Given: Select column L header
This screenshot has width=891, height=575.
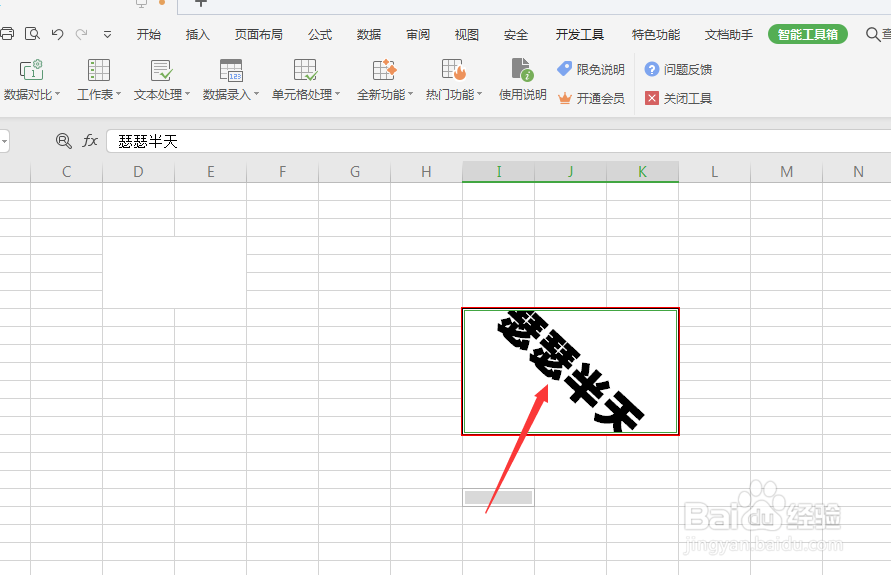Looking at the screenshot, I should point(714,172).
